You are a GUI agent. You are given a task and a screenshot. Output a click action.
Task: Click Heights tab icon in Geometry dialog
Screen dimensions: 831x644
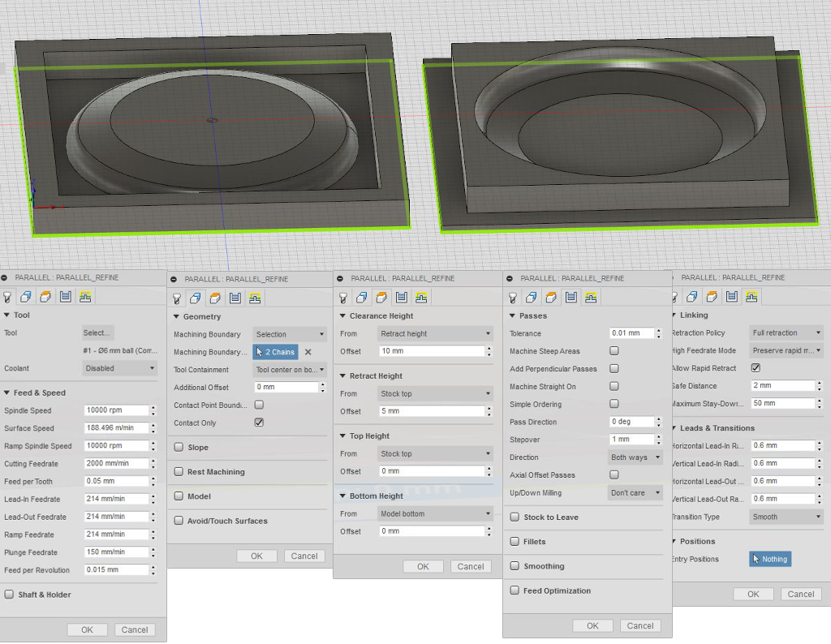pos(215,298)
